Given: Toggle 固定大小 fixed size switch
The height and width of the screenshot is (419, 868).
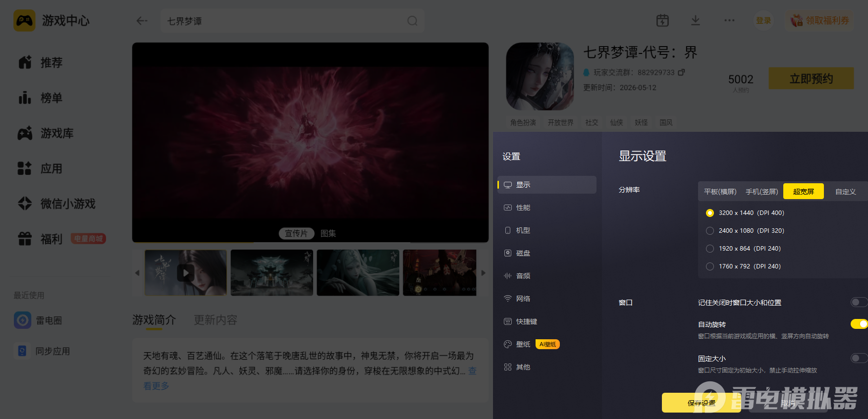Looking at the screenshot, I should (x=859, y=358).
